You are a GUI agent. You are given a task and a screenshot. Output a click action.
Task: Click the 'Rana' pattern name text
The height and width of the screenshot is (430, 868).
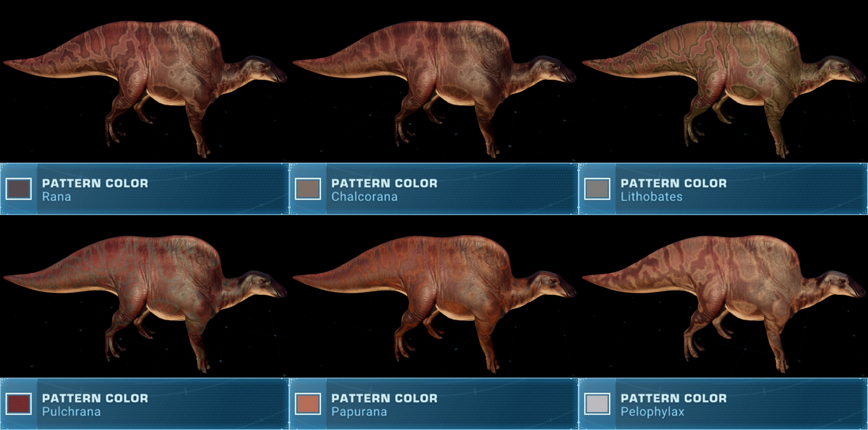coord(57,197)
